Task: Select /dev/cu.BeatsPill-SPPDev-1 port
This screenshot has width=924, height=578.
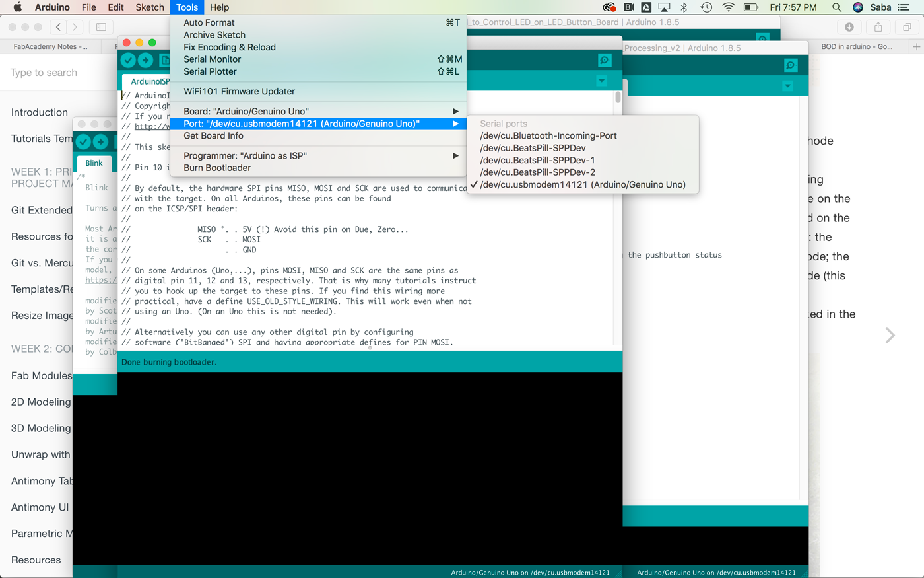Action: pos(583,161)
